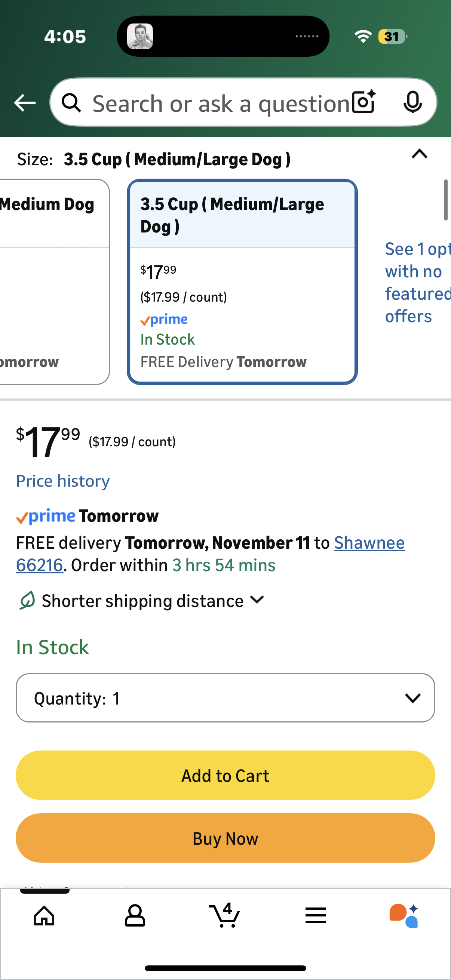Tap See 1 option with no featured offers

tap(417, 282)
